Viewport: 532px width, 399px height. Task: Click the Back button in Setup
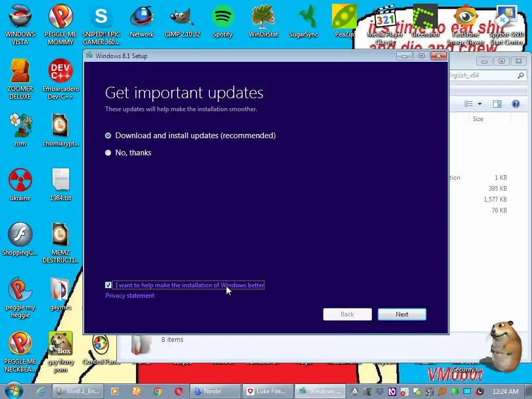(x=348, y=314)
